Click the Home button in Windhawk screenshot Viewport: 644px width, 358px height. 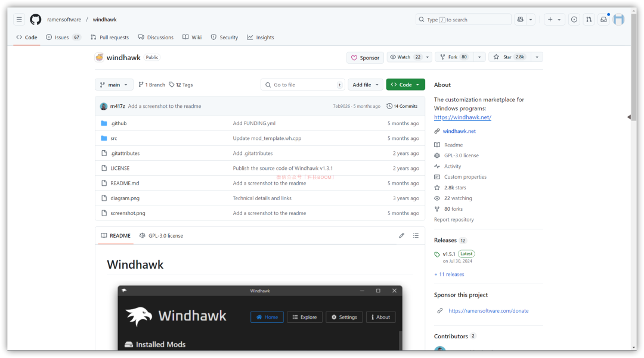pos(267,317)
